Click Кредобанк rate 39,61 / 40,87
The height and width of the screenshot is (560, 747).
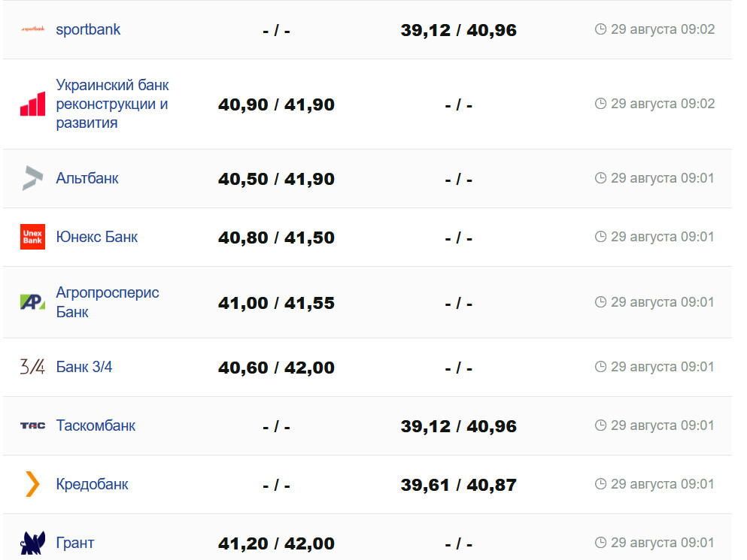point(458,485)
